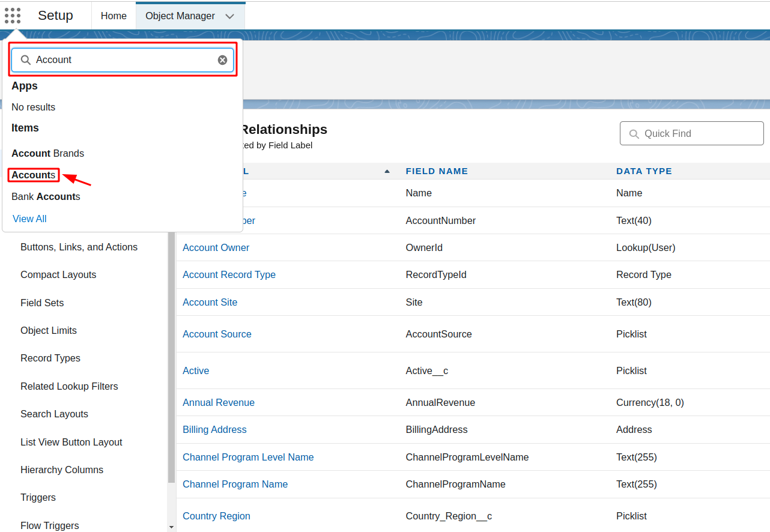Open the Account Record Type field

229,274
